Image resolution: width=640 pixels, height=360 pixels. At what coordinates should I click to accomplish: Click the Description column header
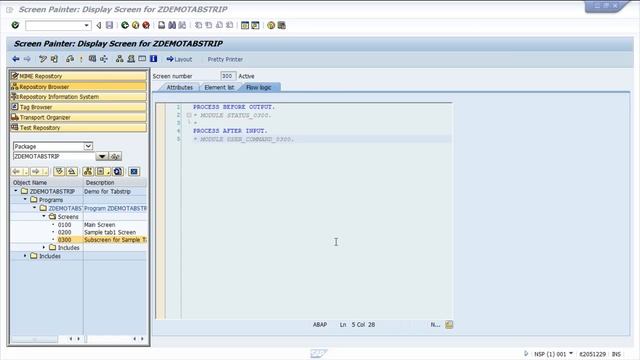(x=115, y=182)
